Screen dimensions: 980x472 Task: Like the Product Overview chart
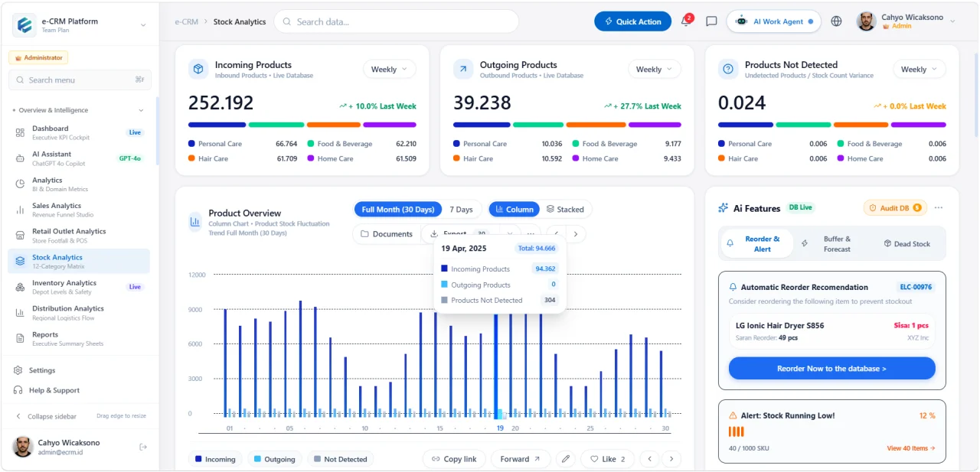607,459
